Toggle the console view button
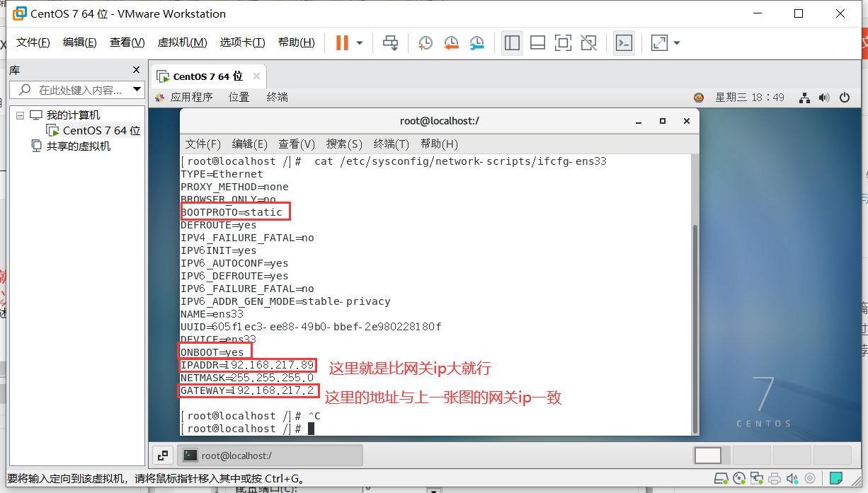 (x=624, y=43)
